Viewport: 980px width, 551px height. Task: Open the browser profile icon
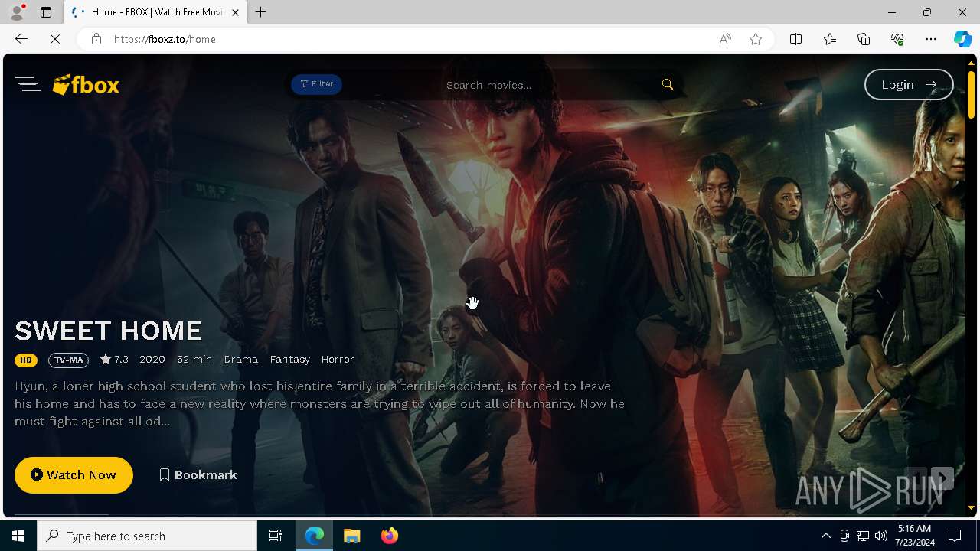[17, 12]
